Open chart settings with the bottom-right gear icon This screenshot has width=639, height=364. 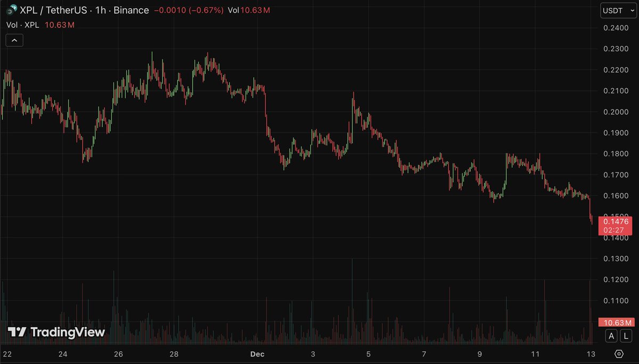pyautogui.click(x=619, y=354)
